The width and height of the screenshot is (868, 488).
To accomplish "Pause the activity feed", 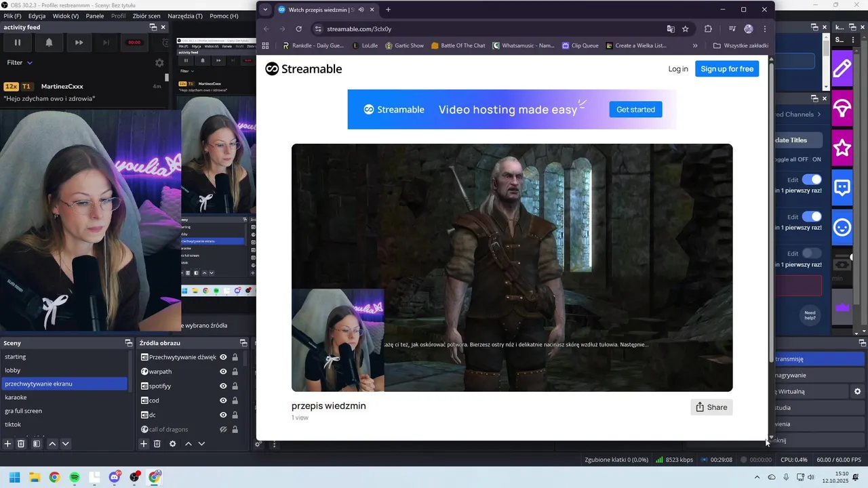I will 18,42.
